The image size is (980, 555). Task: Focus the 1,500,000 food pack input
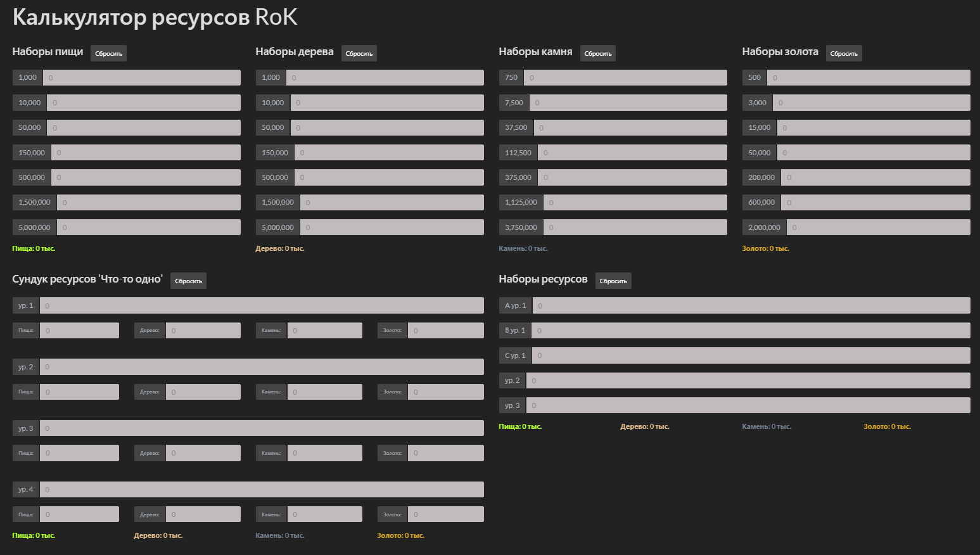tap(149, 202)
